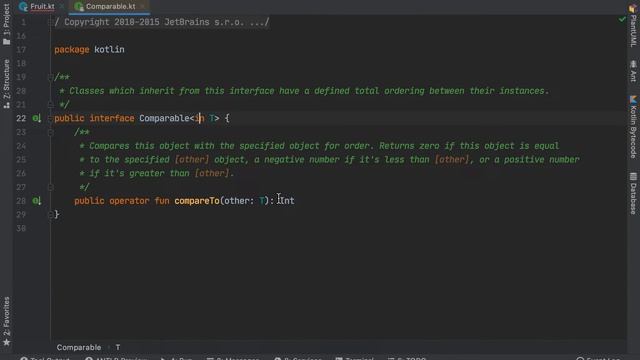Click the fold end marker on line 27
This screenshot has width=640, height=360.
[51, 187]
